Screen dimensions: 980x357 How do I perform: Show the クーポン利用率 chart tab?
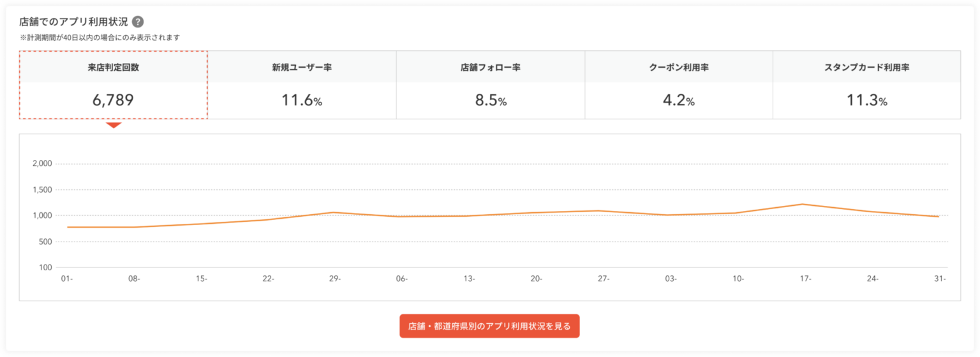click(679, 85)
